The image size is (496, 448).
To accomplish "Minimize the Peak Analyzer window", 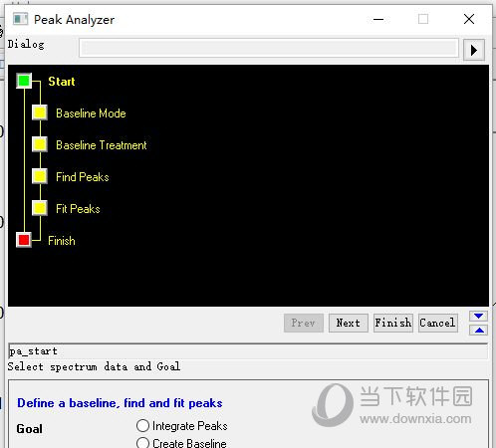I will [x=378, y=19].
